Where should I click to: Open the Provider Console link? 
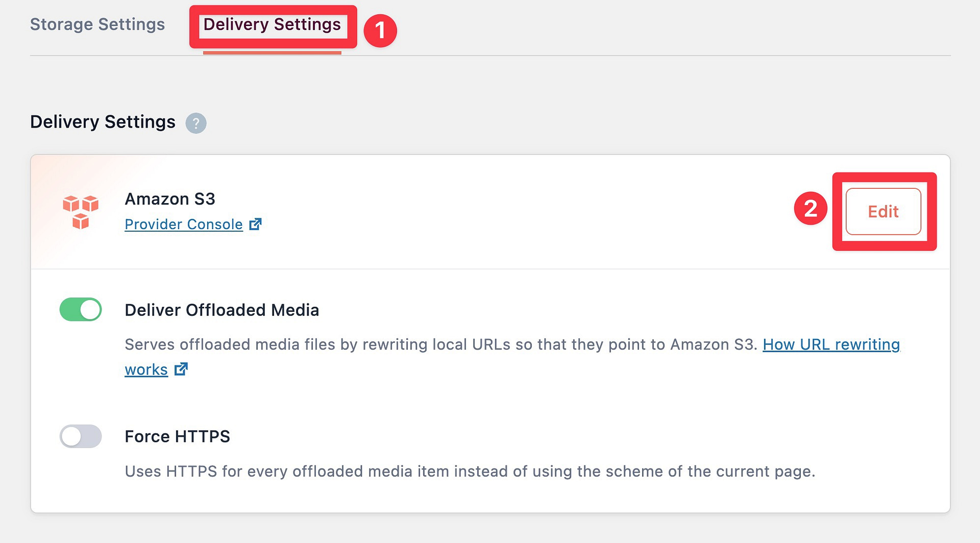tap(184, 224)
